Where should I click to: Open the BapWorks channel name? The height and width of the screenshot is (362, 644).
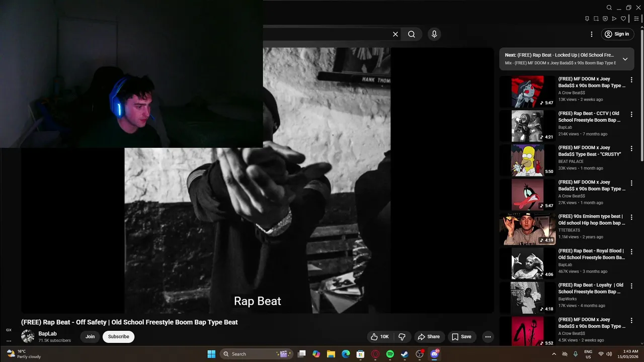(x=568, y=299)
